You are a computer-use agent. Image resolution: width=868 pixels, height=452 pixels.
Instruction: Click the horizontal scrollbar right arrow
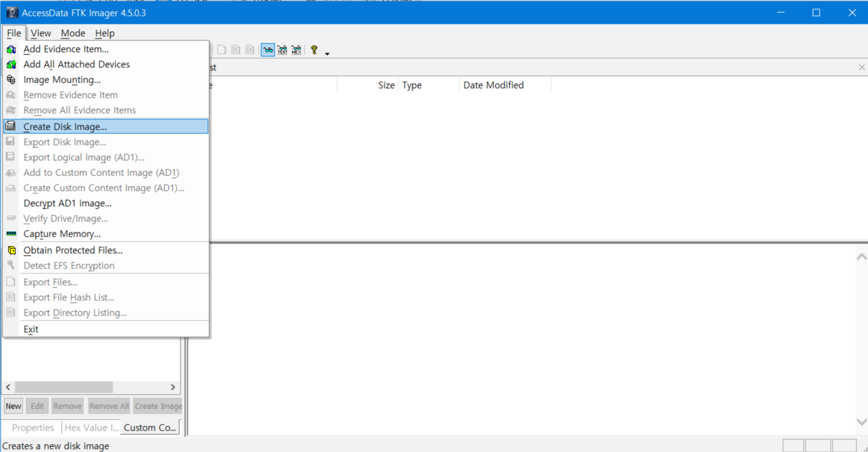(x=173, y=387)
